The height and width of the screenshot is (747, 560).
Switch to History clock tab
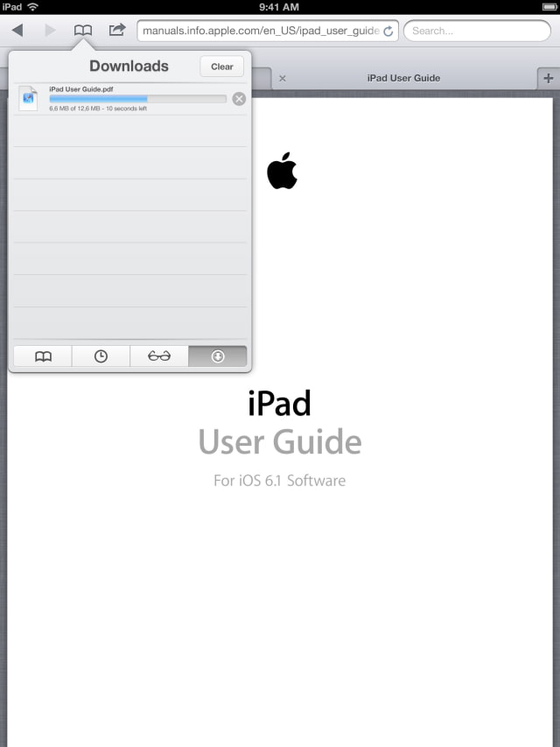[x=101, y=356]
